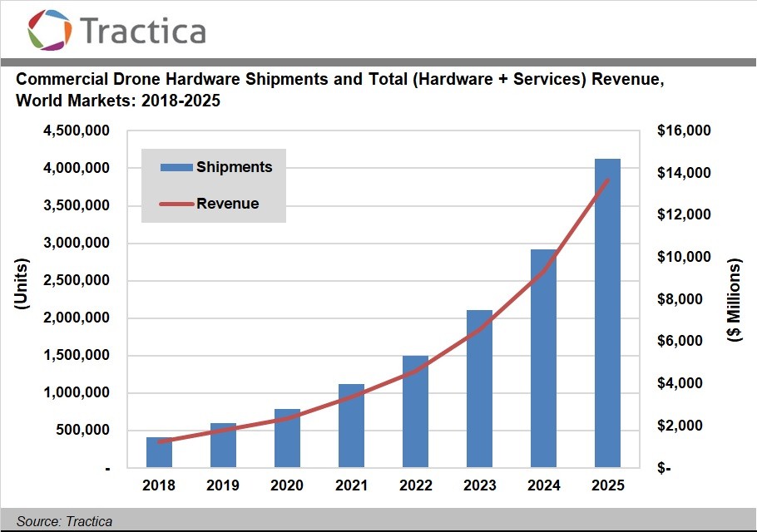Click the blue Shipments legend swatch
This screenshot has height=532, width=757.
(x=176, y=168)
